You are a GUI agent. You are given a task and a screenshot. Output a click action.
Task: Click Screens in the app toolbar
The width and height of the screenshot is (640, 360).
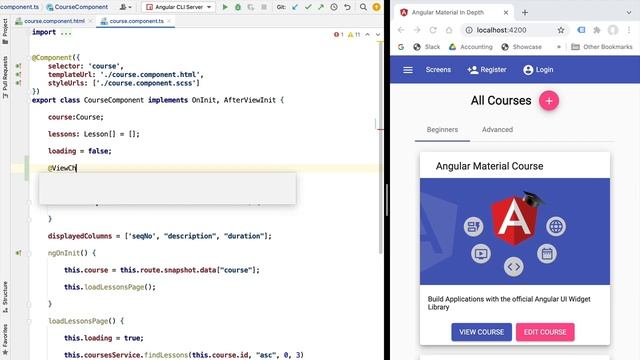point(438,70)
